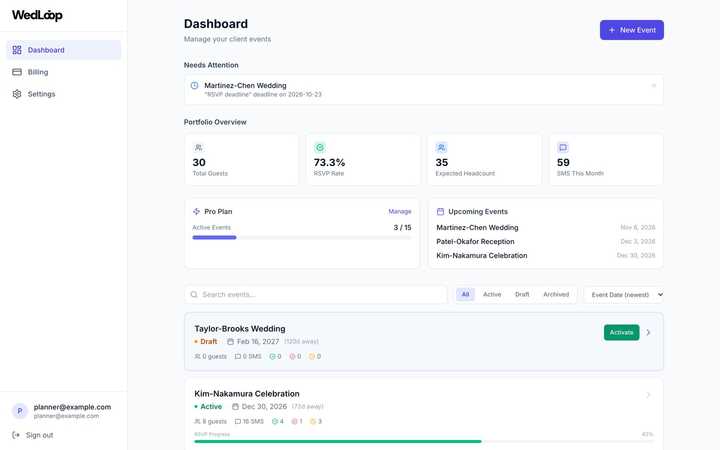The image size is (720, 450).
Task: Click guests icon on Taylor-Brooks Wedding
Action: [x=197, y=356]
